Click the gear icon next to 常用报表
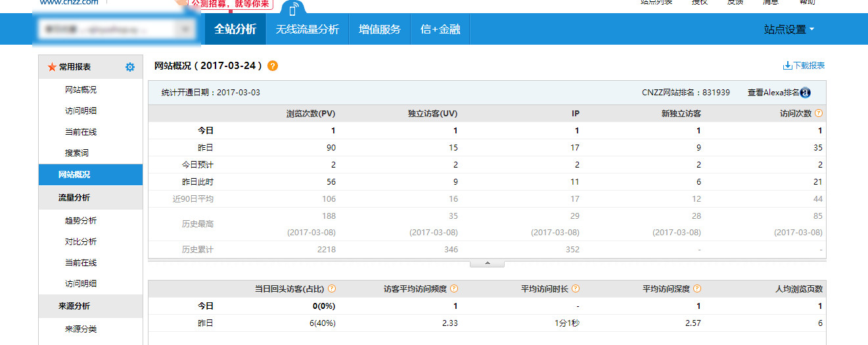 [x=130, y=67]
